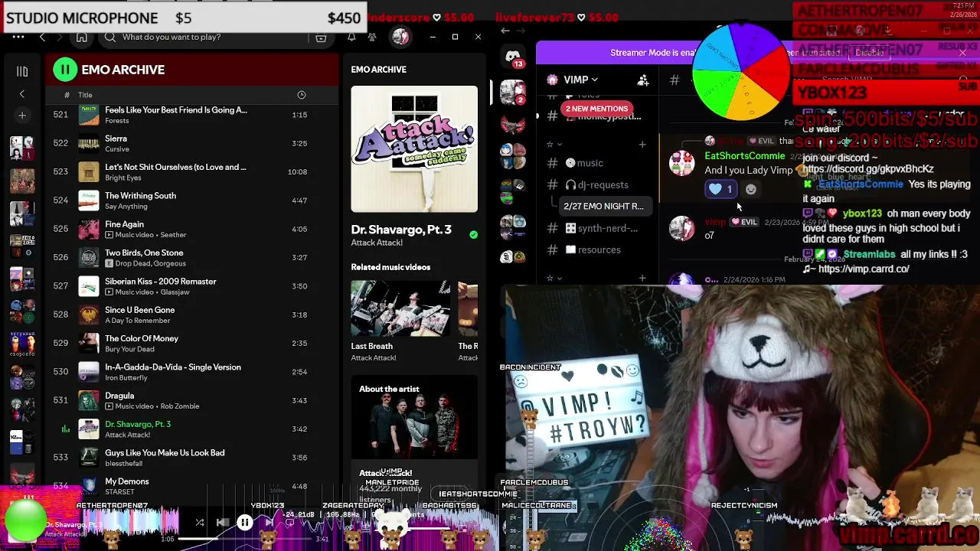This screenshot has height=551, width=980.
Task: Open Attack Attack! artist link under song title
Action: tap(377, 243)
